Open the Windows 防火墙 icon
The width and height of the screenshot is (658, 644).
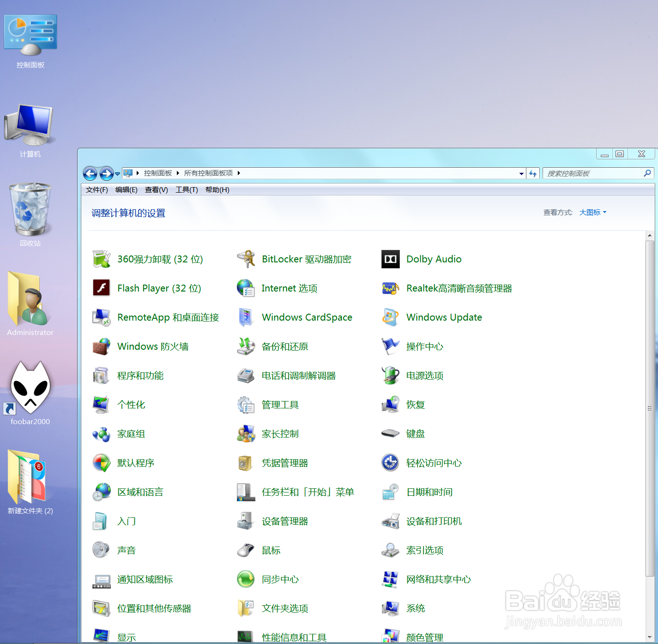pos(102,346)
